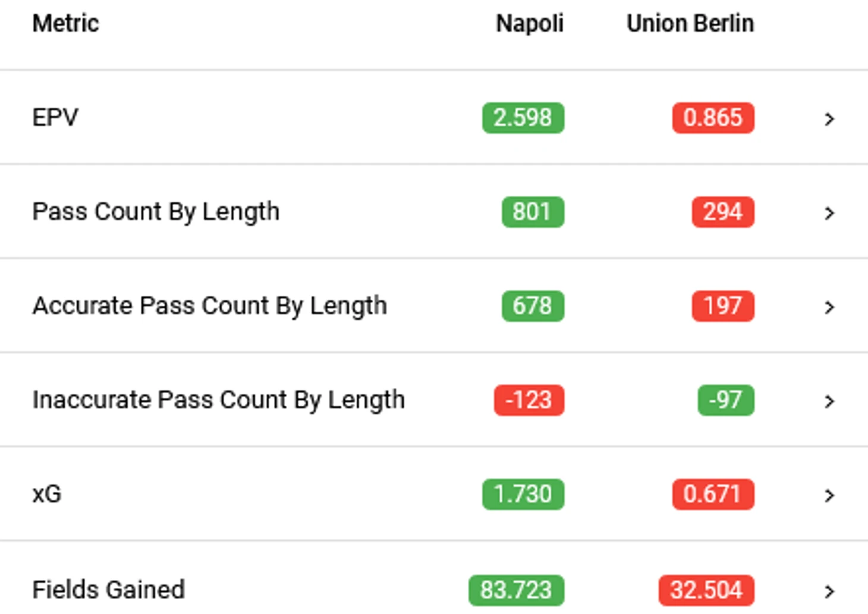Click the Union Berlin column header
Image resolution: width=868 pixels, height=614 pixels.
(x=690, y=24)
